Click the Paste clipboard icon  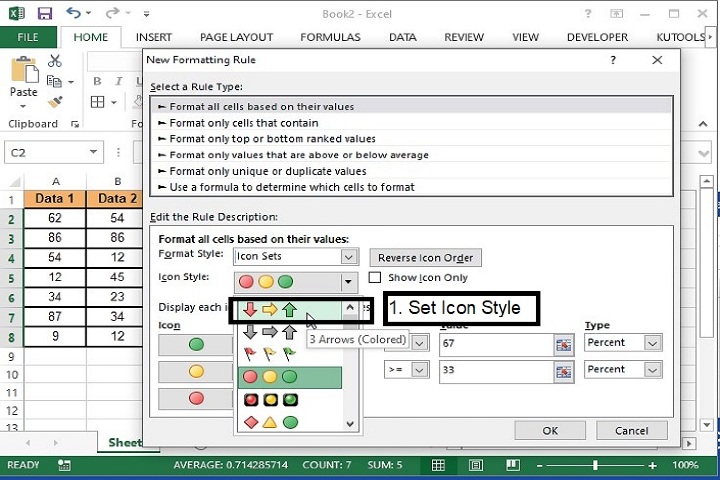[24, 69]
